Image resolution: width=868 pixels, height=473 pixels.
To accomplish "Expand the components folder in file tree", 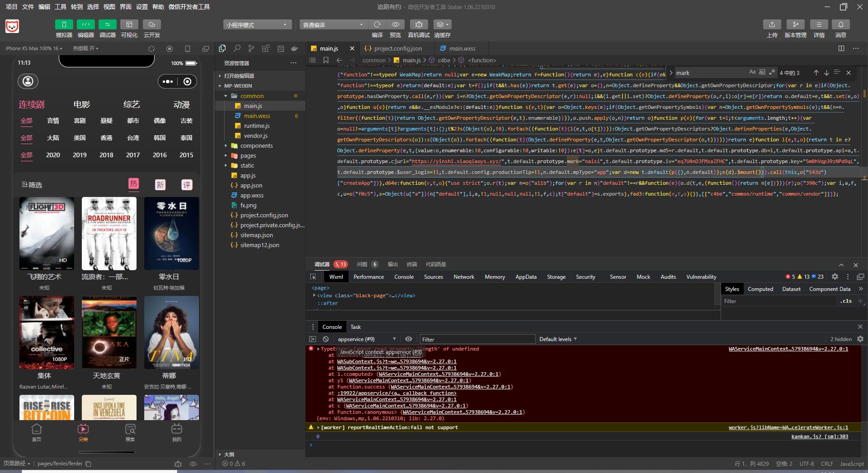I will pos(256,145).
